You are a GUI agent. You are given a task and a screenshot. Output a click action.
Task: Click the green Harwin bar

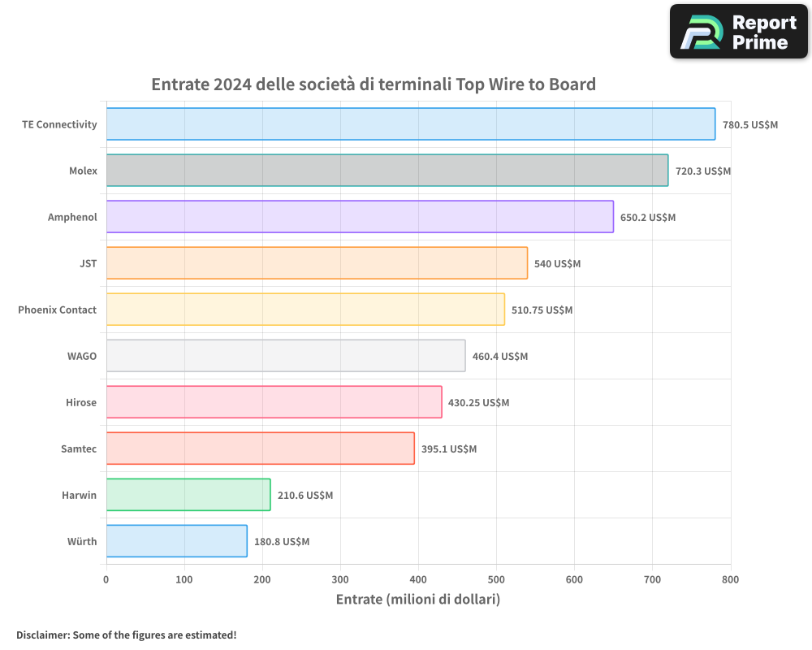click(188, 495)
